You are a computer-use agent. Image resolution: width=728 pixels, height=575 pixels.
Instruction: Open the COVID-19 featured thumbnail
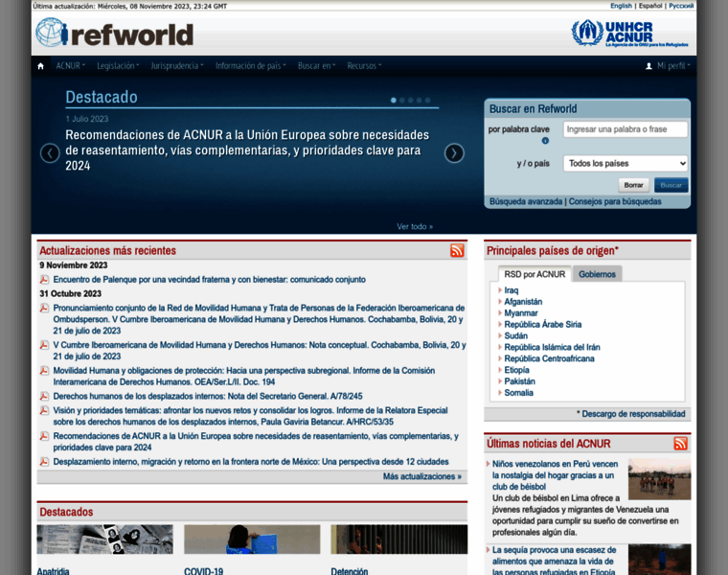click(252, 540)
